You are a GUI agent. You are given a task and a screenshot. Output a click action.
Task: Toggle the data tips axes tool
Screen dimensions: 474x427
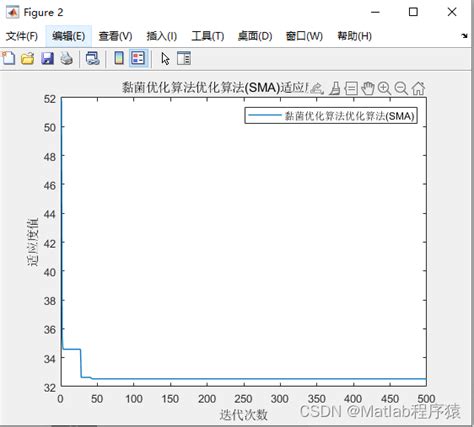pos(351,88)
